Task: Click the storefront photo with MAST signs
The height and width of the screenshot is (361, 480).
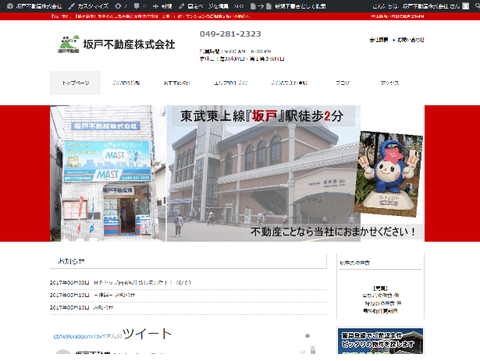Action: pos(108,173)
